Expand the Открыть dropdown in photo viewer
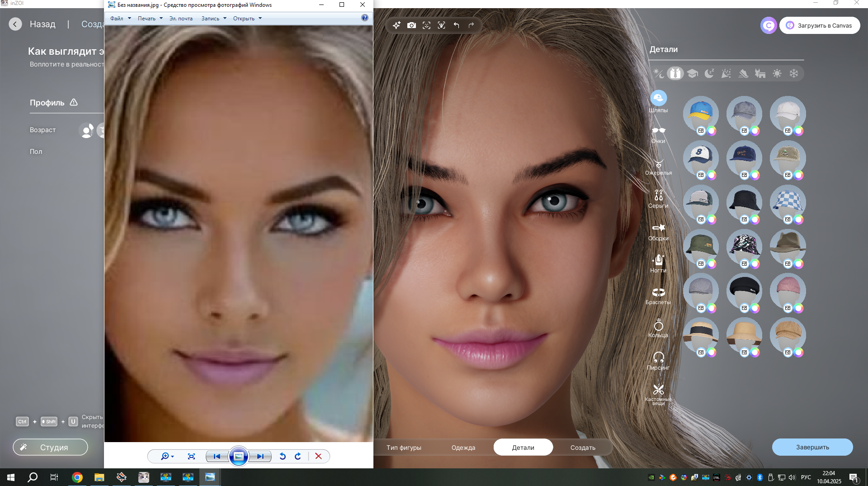 (247, 19)
